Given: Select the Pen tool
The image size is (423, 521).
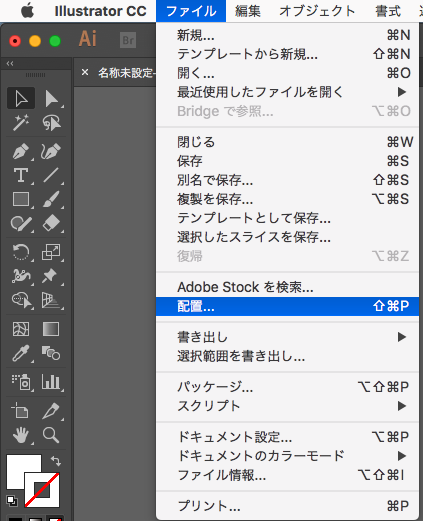Looking at the screenshot, I should pyautogui.click(x=21, y=151).
